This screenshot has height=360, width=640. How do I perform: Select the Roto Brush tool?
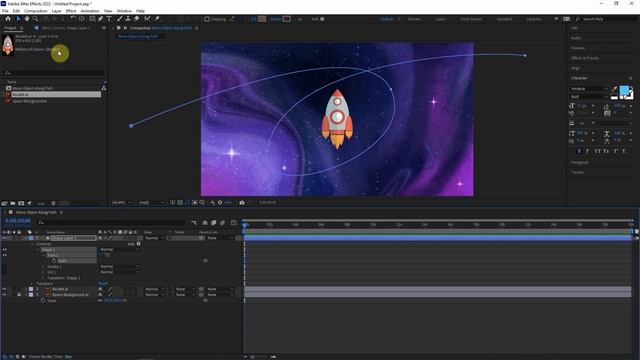coord(147,19)
